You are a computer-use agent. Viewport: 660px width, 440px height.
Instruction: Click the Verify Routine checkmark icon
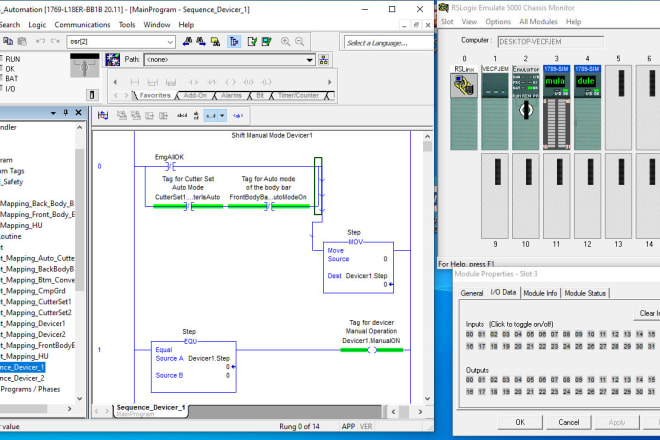pyautogui.click(x=252, y=41)
